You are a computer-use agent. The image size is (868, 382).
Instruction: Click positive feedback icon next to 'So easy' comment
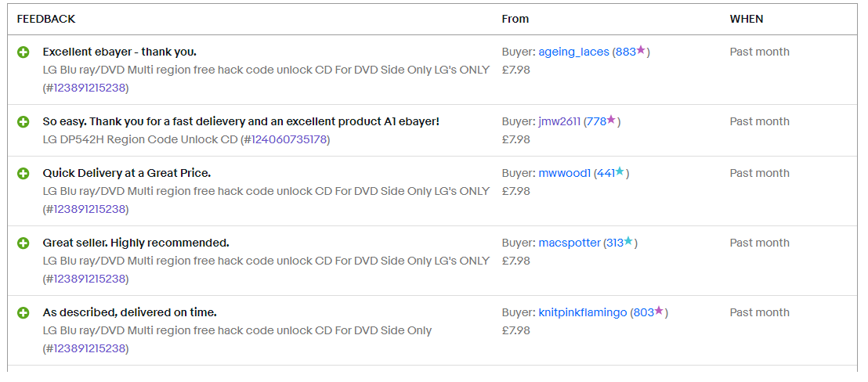coord(24,122)
